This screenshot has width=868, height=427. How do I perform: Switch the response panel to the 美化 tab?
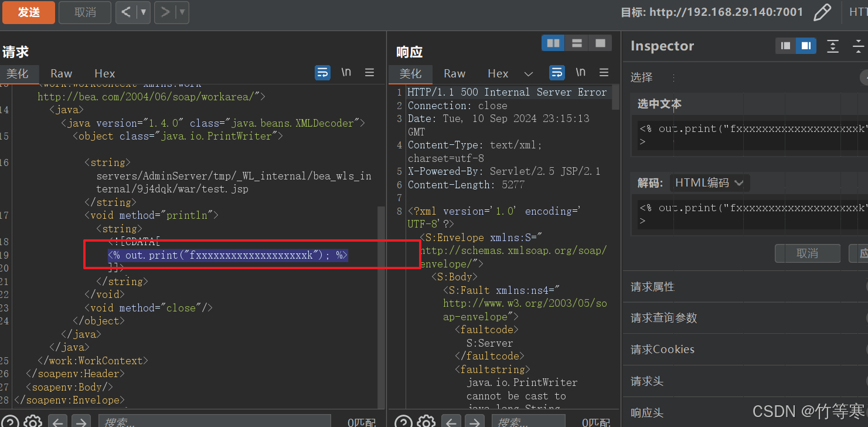point(410,73)
